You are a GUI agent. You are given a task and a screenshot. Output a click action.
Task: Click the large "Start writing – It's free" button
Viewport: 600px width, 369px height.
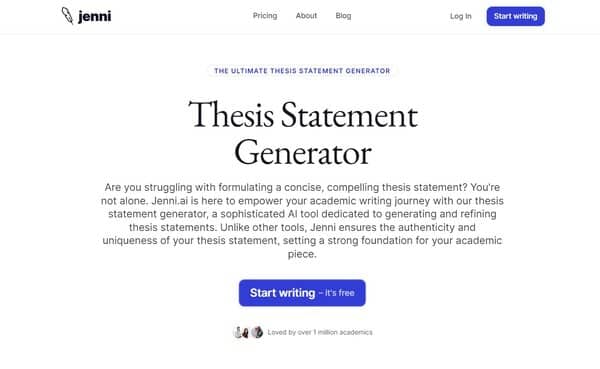pyautogui.click(x=302, y=293)
